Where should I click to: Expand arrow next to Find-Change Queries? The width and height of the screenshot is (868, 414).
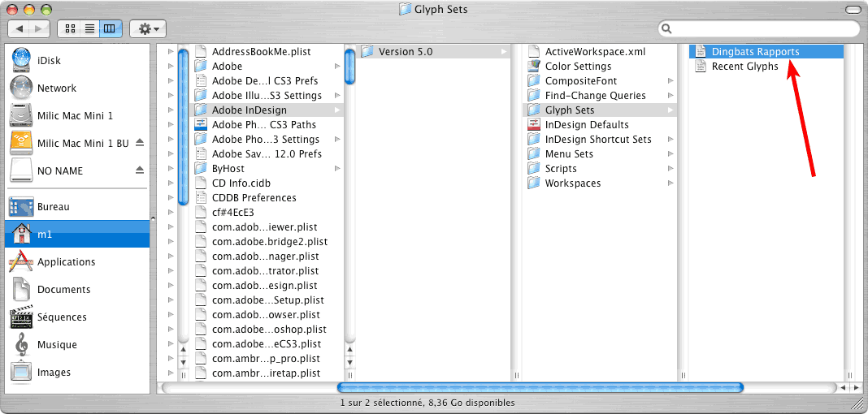pyautogui.click(x=671, y=96)
